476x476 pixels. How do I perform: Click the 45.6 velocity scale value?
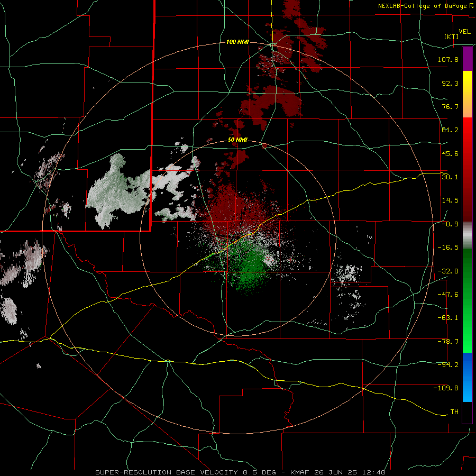pyautogui.click(x=450, y=153)
